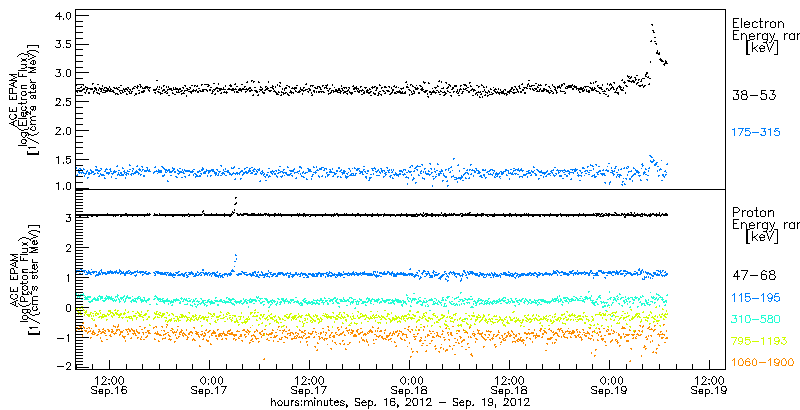
Task: Click the 12:00 time label above Sep.19
Action: click(x=710, y=380)
